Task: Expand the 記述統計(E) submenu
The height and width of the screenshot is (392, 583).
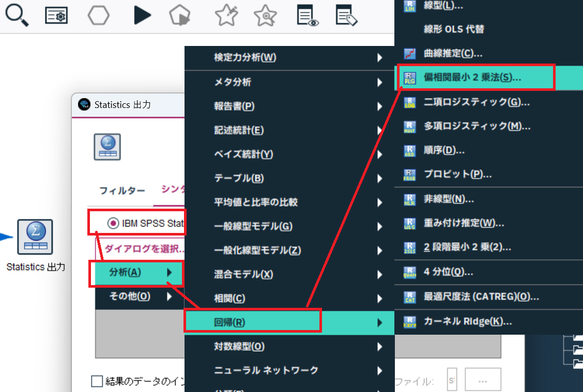Action: [x=289, y=131]
